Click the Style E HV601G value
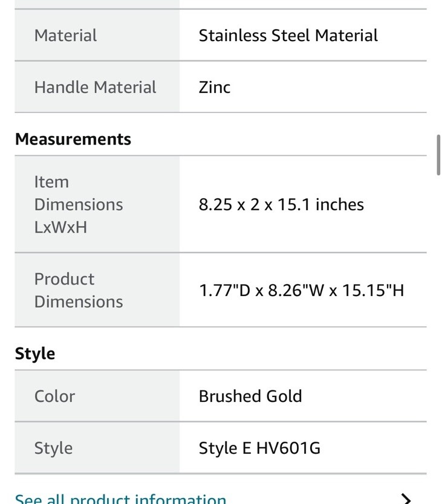 click(x=259, y=448)
